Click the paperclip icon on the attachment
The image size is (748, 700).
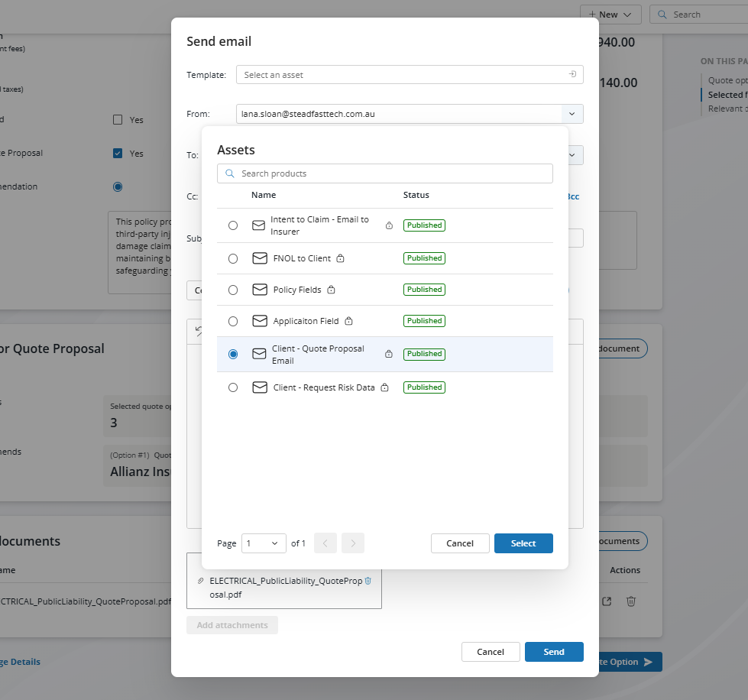(x=201, y=581)
